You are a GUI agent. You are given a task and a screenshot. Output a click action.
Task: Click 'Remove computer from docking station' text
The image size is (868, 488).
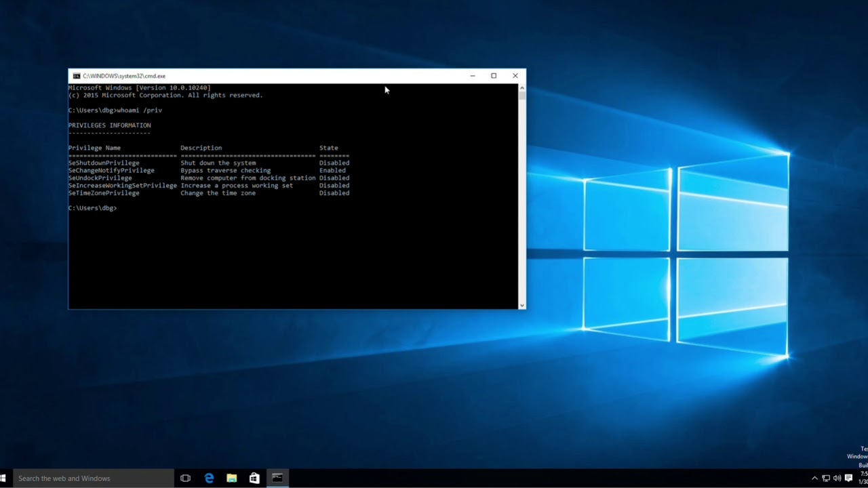coord(248,178)
